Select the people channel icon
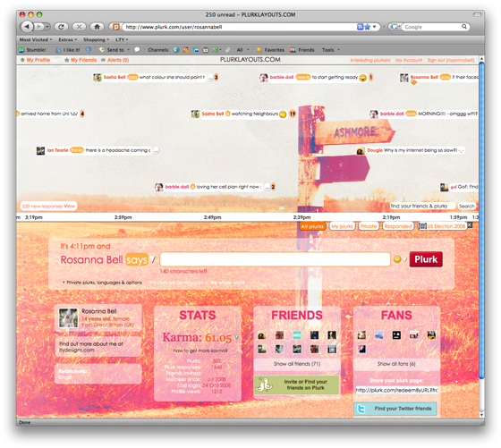Viewport: 501px width, 448px height. point(186,50)
